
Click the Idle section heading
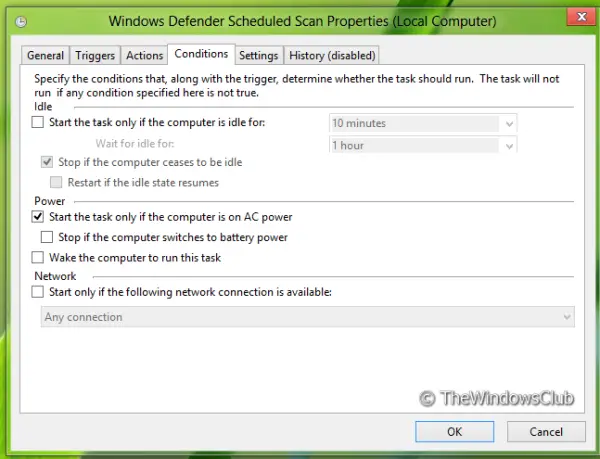point(43,107)
